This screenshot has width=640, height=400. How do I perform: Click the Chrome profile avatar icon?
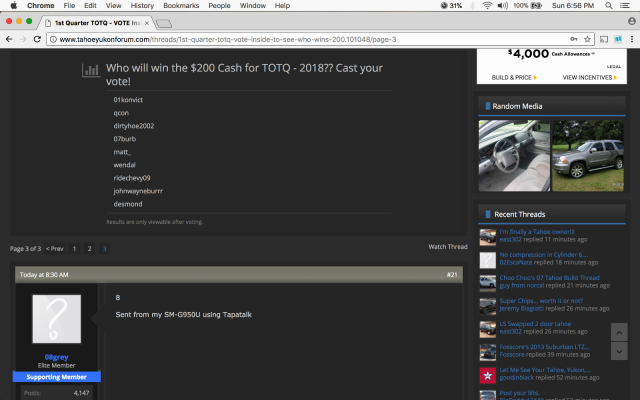pyautogui.click(x=632, y=21)
